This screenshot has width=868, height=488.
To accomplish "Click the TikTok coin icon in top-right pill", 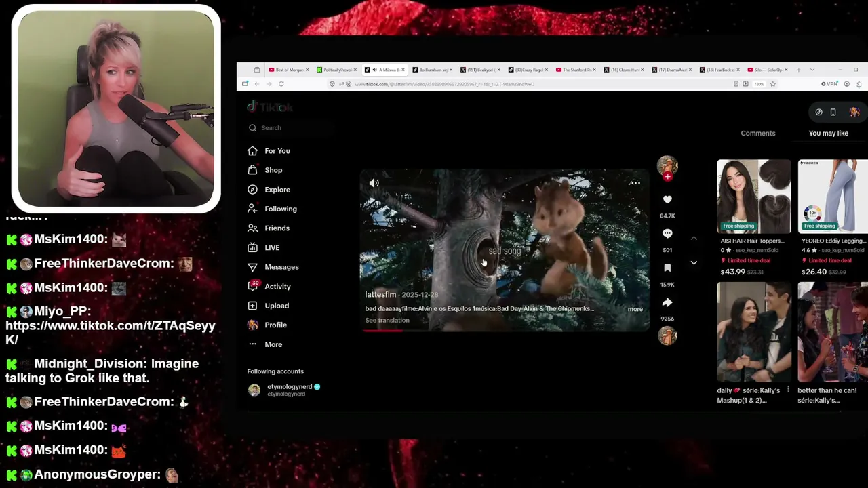I will click(x=818, y=112).
